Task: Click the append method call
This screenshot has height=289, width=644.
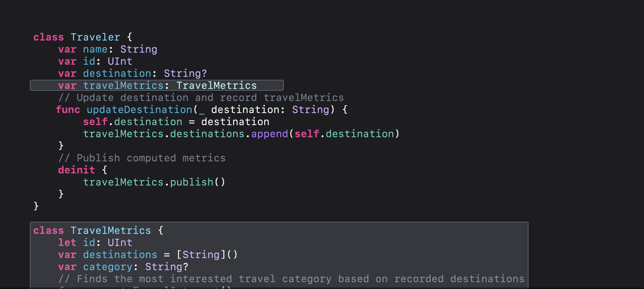Action: tap(270, 134)
